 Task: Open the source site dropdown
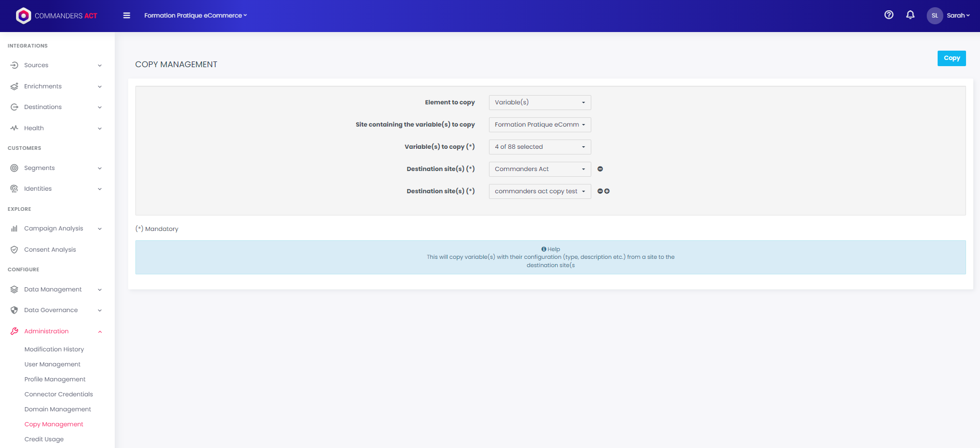pos(540,125)
